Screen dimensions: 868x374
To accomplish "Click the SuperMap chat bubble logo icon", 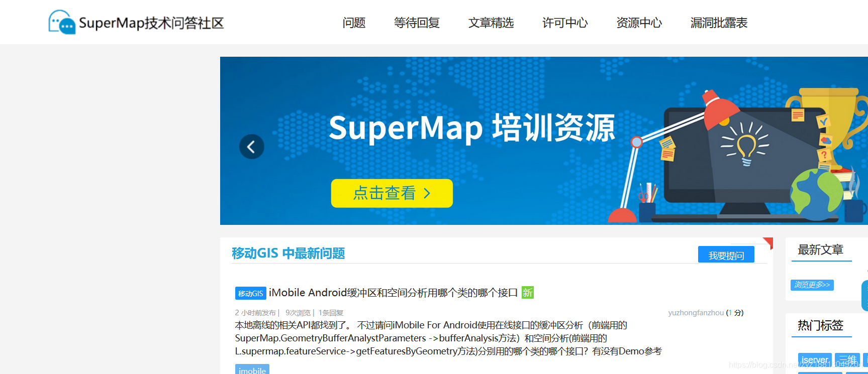I will pos(62,22).
